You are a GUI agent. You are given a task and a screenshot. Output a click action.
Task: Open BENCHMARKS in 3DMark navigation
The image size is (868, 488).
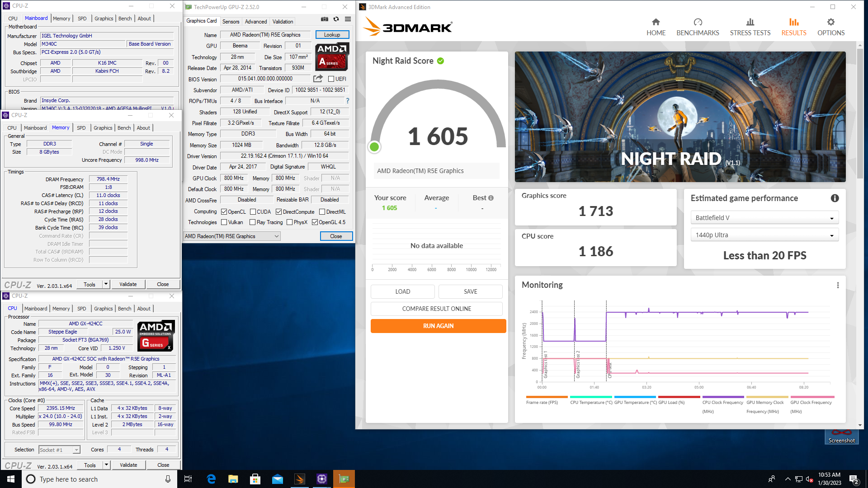pyautogui.click(x=698, y=27)
